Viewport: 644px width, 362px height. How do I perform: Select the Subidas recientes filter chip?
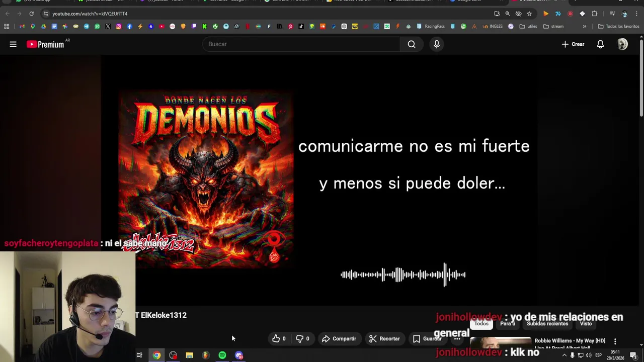pyautogui.click(x=547, y=324)
